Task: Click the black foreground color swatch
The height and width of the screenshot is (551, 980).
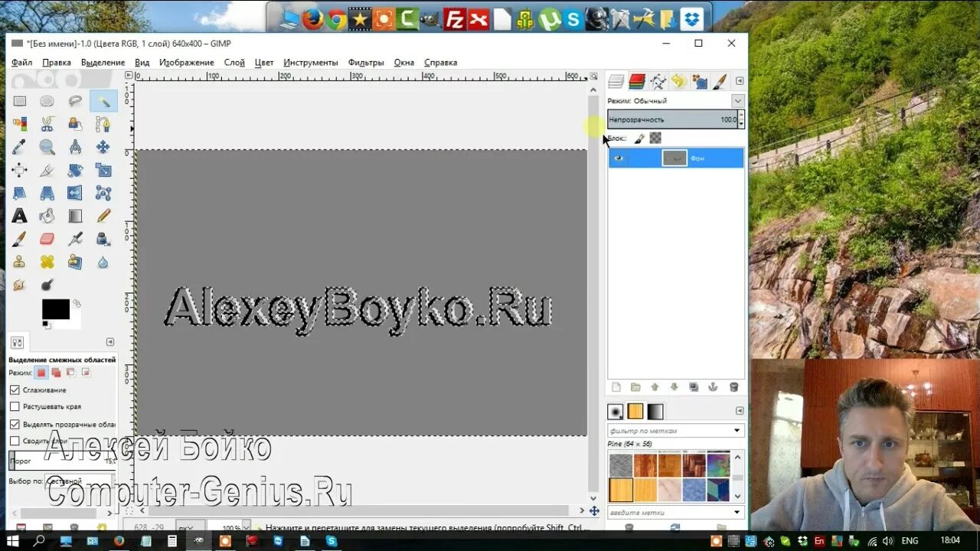Action: point(55,309)
